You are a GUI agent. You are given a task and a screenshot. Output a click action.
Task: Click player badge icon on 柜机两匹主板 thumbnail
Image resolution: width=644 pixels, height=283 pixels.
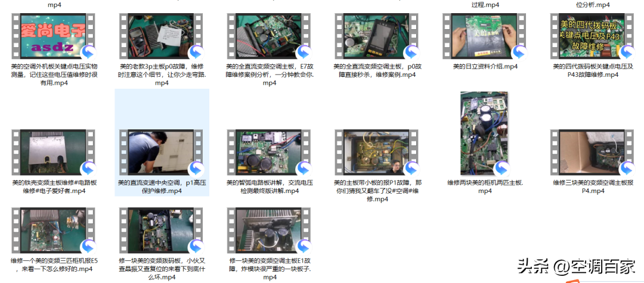click(x=501, y=169)
